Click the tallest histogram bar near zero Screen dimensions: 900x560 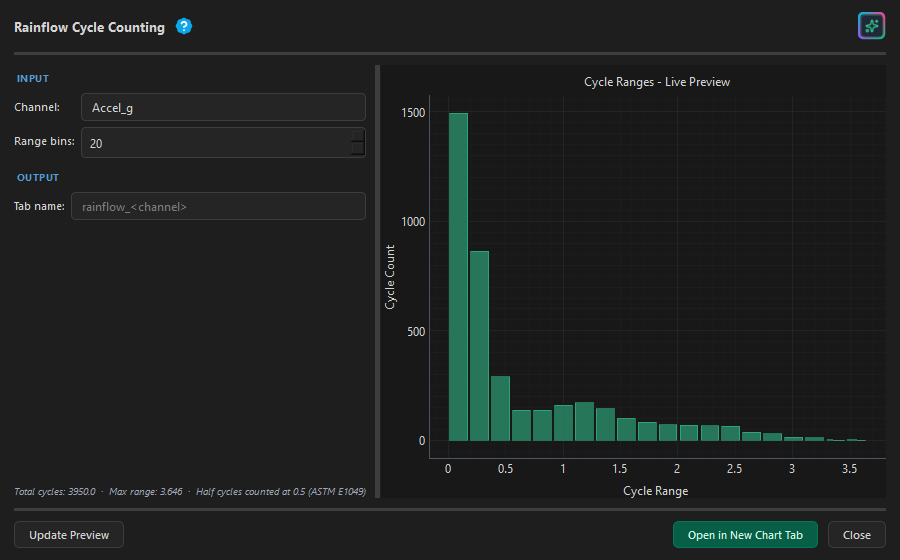point(458,277)
